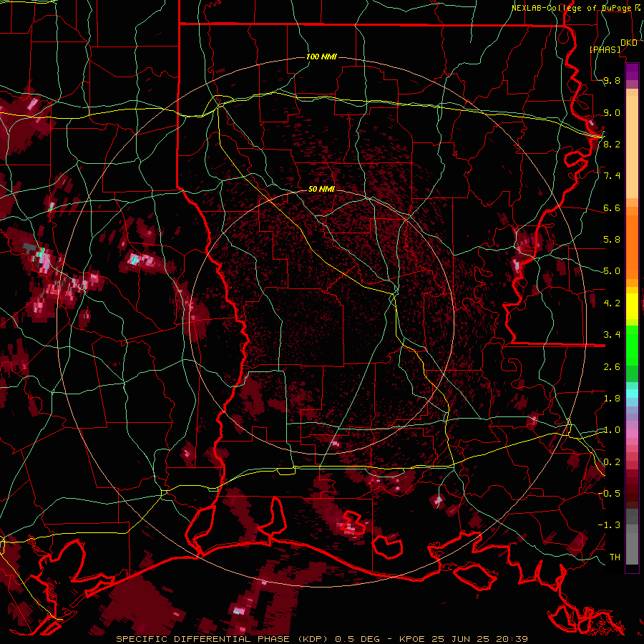Viewport: 644px width, 644px height.
Task: Click the 0.2 legend value
Action: coord(612,462)
